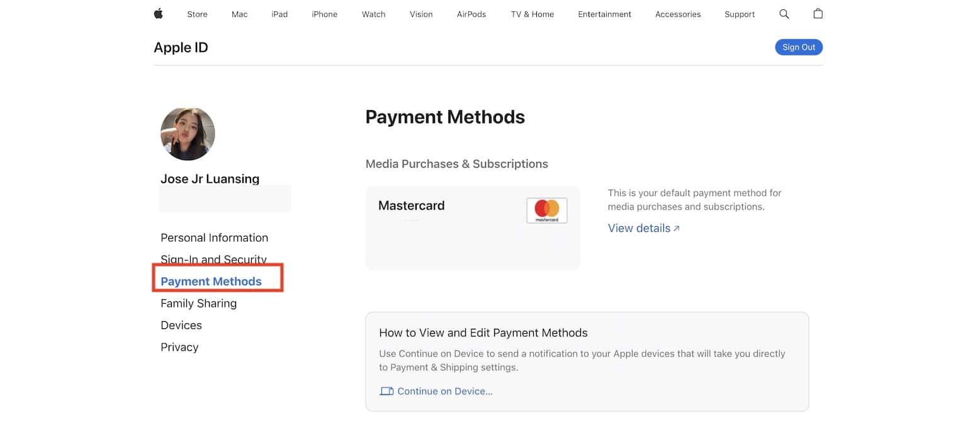The image size is (980, 441).
Task: Open the Mac menu item
Action: [x=239, y=14]
